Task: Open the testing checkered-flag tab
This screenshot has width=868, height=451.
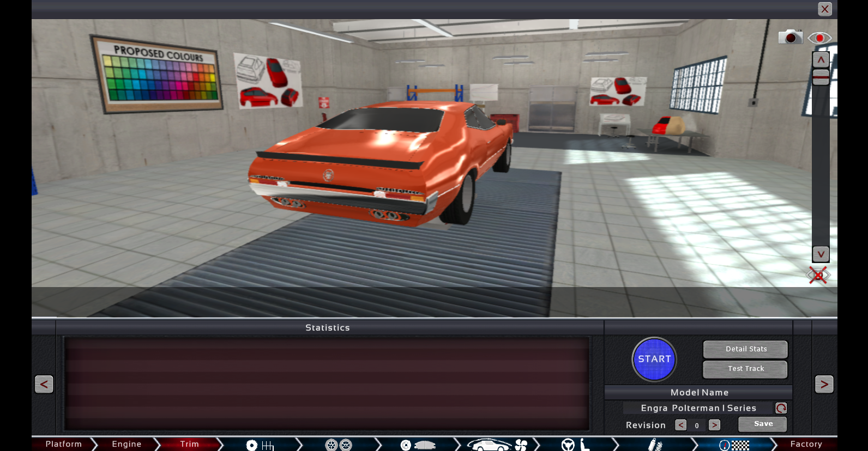Action: coord(734,445)
